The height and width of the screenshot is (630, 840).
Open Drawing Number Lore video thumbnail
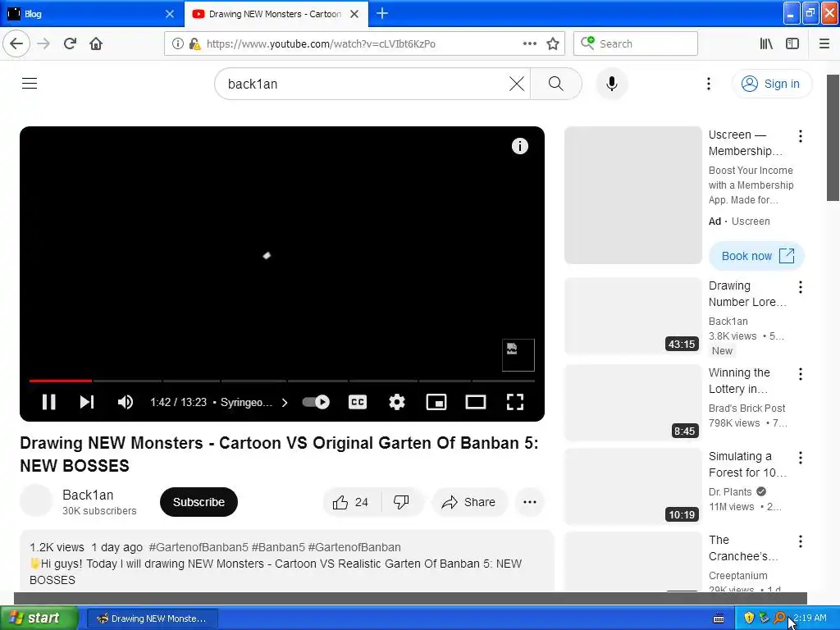click(x=633, y=316)
